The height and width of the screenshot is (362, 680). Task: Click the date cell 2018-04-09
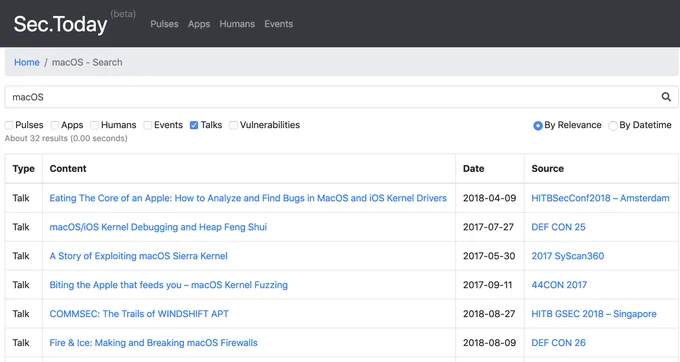[490, 198]
